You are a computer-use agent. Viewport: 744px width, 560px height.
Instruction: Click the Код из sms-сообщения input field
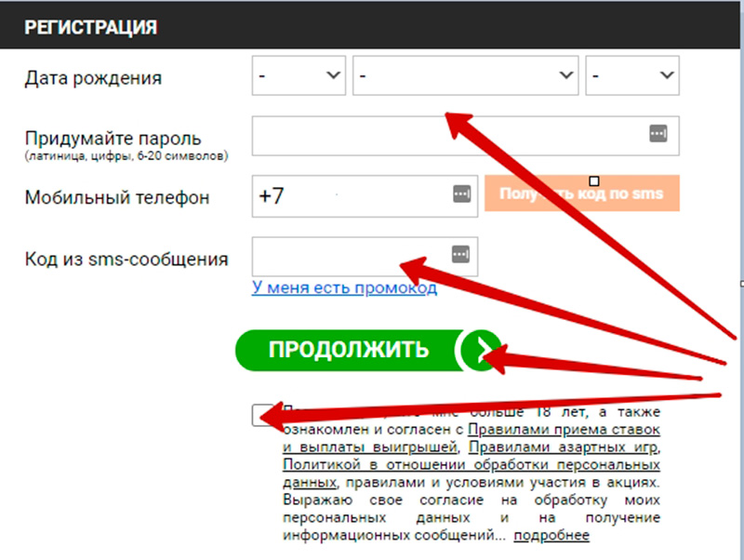[349, 255]
